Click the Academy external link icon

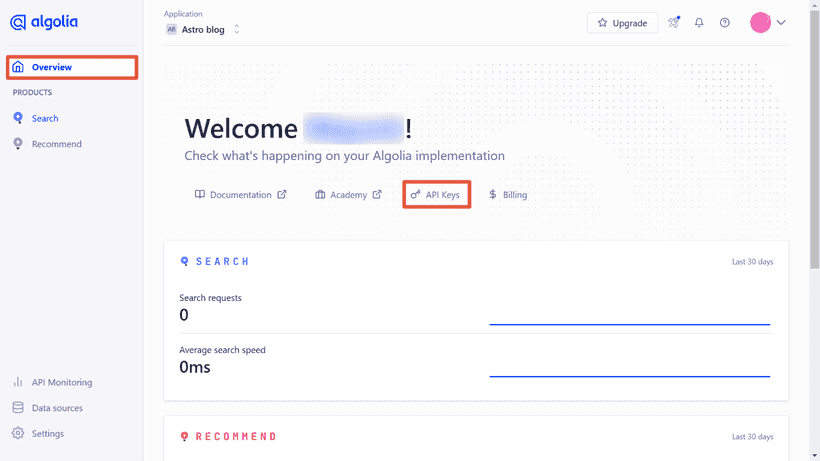377,194
